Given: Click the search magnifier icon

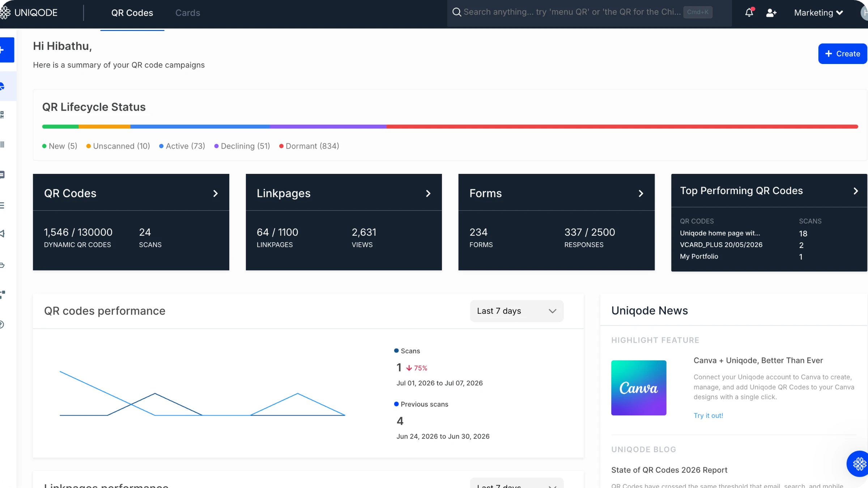Looking at the screenshot, I should pyautogui.click(x=457, y=12).
